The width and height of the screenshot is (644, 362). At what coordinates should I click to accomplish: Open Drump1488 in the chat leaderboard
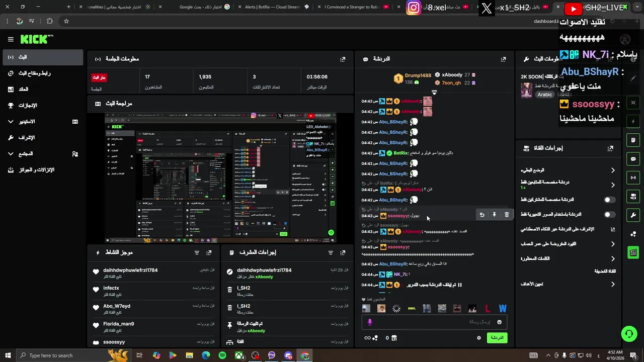(418, 75)
